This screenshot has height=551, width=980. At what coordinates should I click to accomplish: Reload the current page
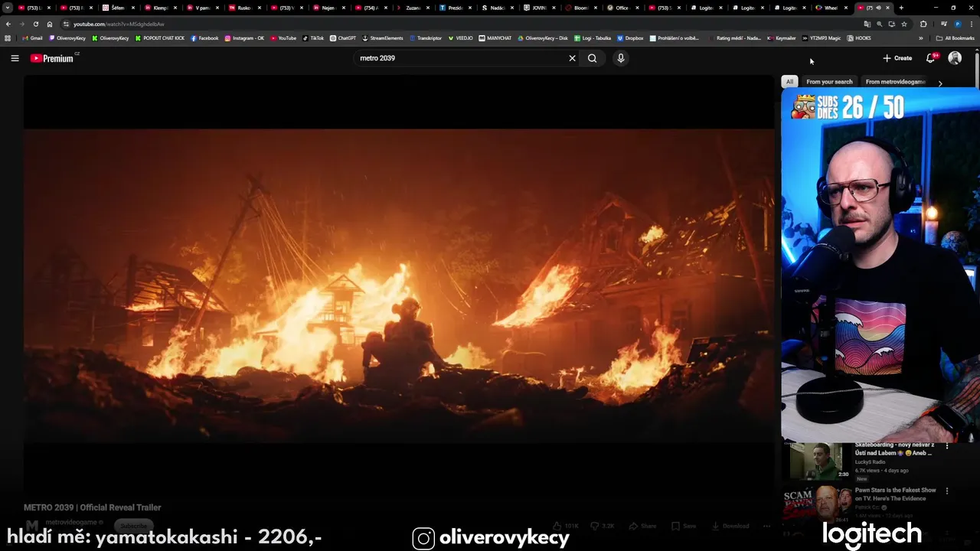tap(35, 24)
